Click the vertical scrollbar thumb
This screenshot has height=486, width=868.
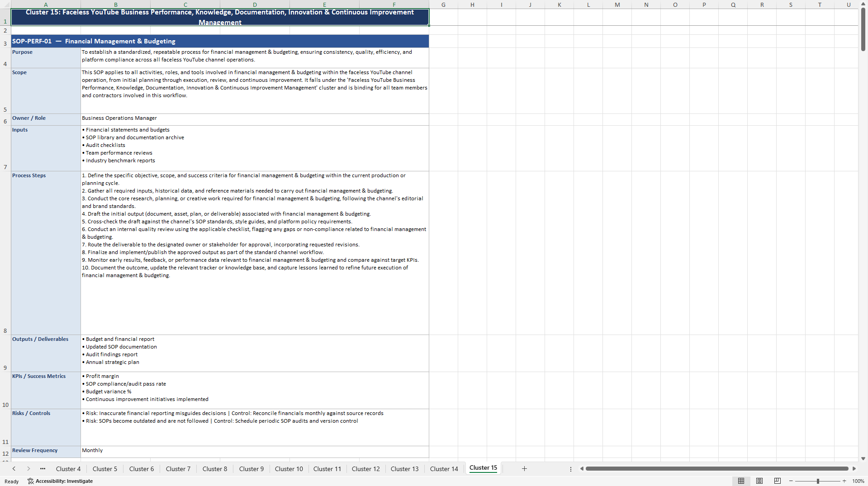[x=863, y=28]
